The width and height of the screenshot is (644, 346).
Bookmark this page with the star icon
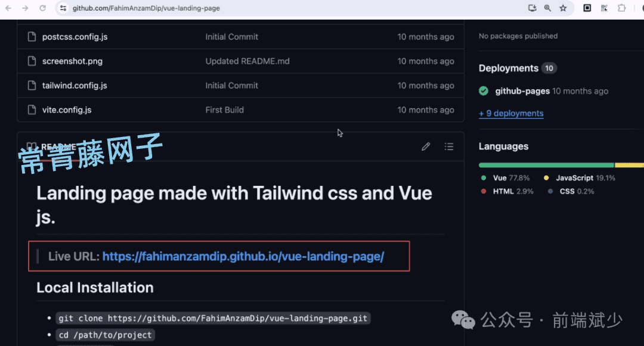tap(563, 8)
